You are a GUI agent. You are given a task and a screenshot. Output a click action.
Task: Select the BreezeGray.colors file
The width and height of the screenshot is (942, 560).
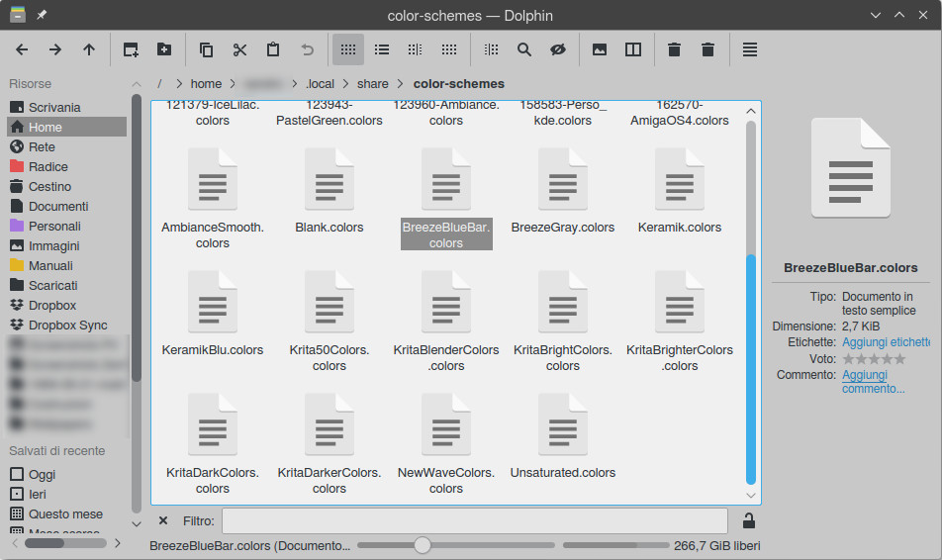click(x=563, y=191)
